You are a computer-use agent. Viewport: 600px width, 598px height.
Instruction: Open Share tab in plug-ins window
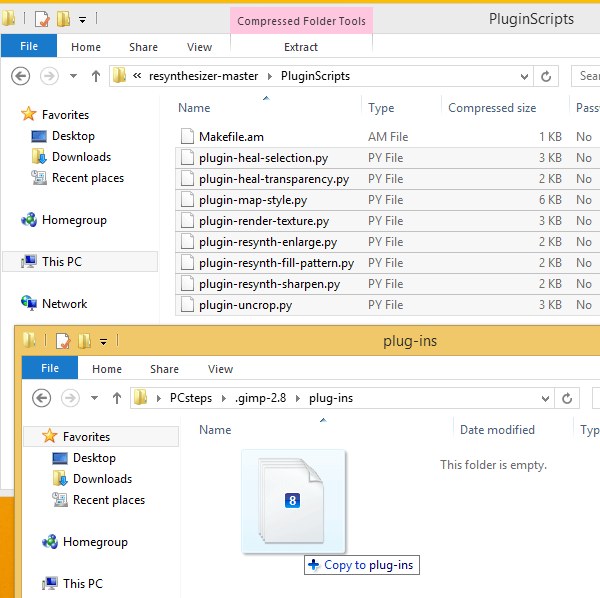point(164,369)
